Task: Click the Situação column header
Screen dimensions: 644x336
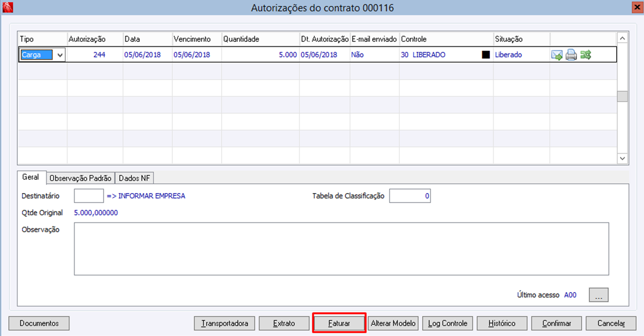Action: pyautogui.click(x=521, y=39)
